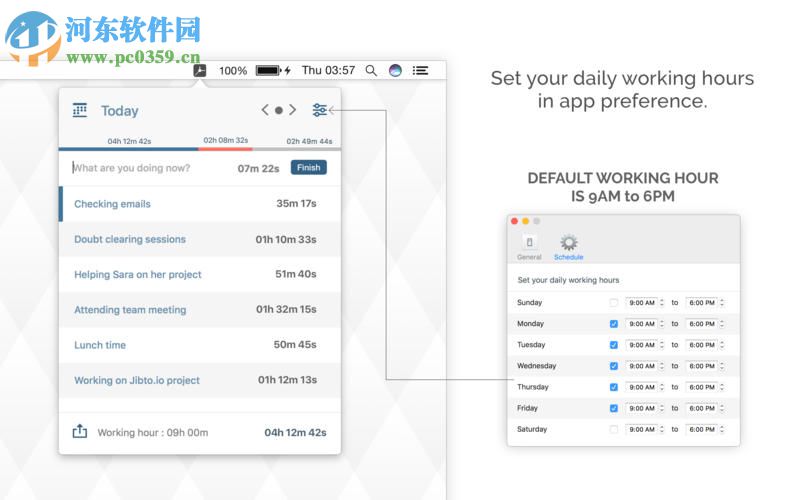Click the Today heading
The width and height of the screenshot is (800, 500).
(x=119, y=111)
